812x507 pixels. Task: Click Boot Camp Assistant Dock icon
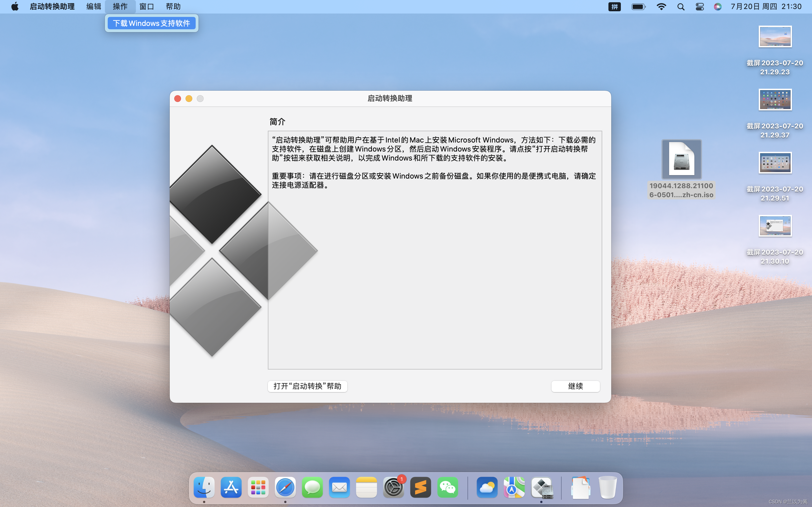[542, 487]
